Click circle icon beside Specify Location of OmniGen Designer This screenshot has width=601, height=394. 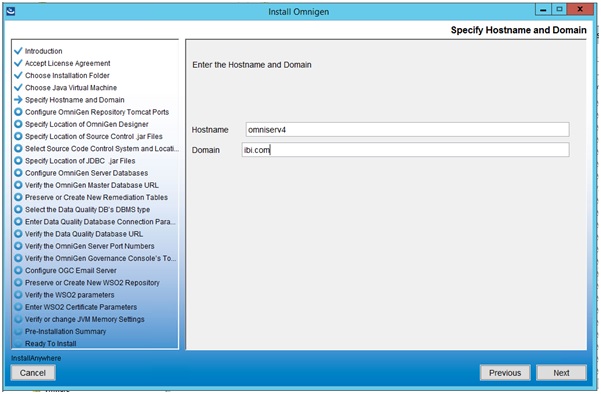pos(18,124)
